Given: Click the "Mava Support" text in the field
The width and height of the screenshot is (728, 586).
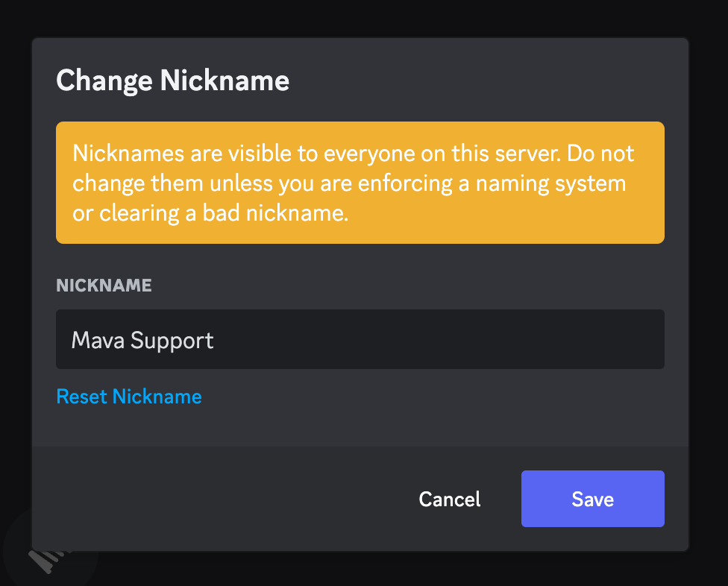Looking at the screenshot, I should pyautogui.click(x=142, y=341).
